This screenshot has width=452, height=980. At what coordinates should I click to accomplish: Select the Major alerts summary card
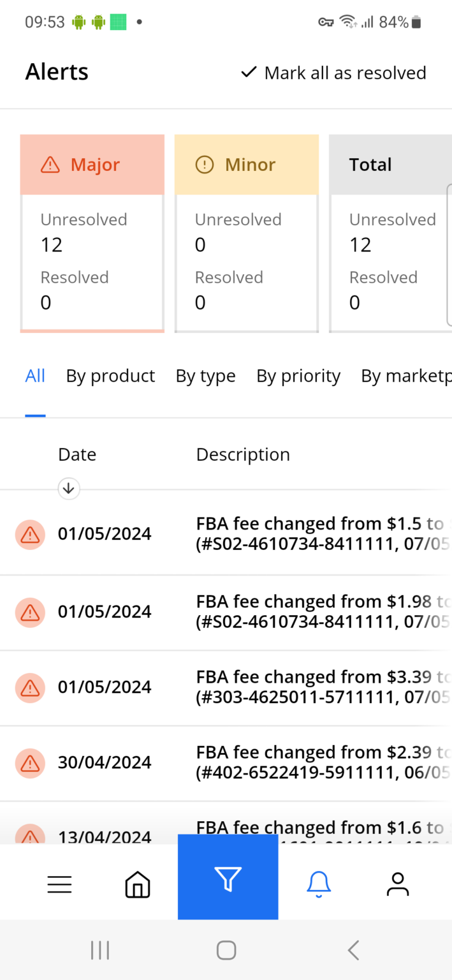tap(92, 233)
